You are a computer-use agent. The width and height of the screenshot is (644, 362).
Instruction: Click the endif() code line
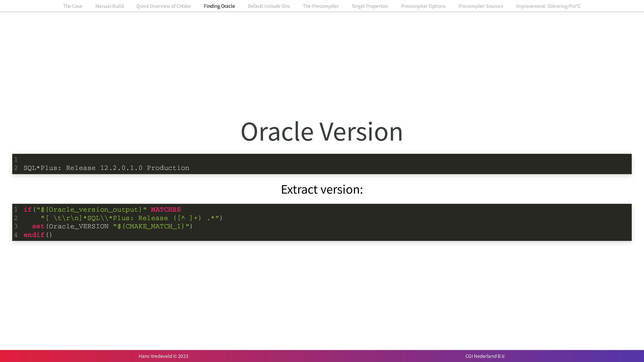38,235
